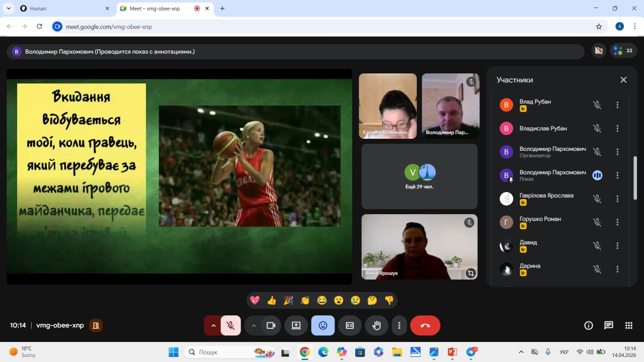Viewport: 644px width, 362px height.
Task: Open the emoji reactions button
Action: point(323,325)
